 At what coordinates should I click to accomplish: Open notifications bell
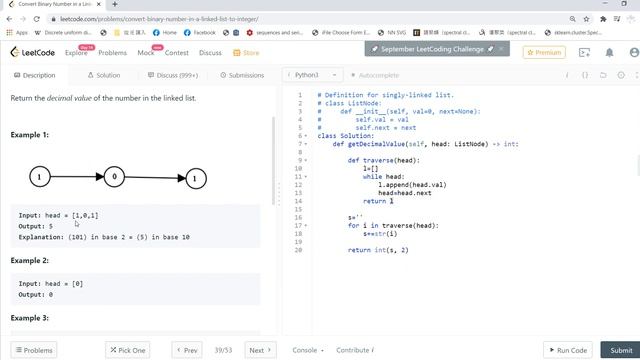click(609, 52)
